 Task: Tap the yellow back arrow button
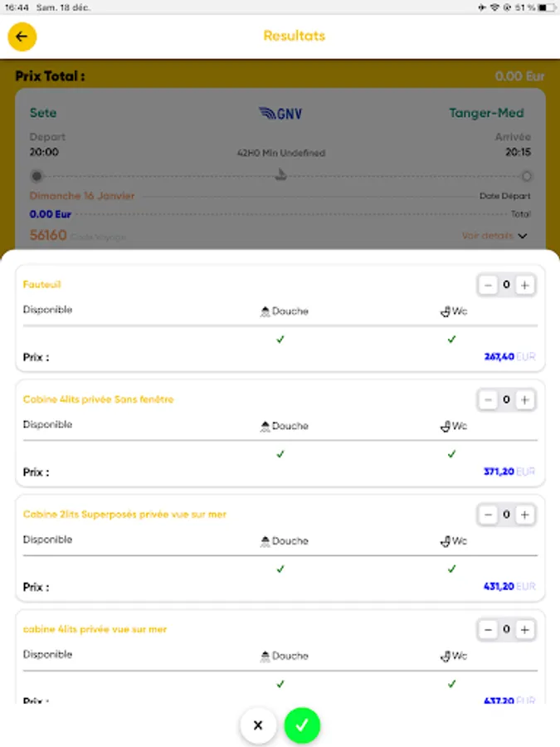point(22,37)
